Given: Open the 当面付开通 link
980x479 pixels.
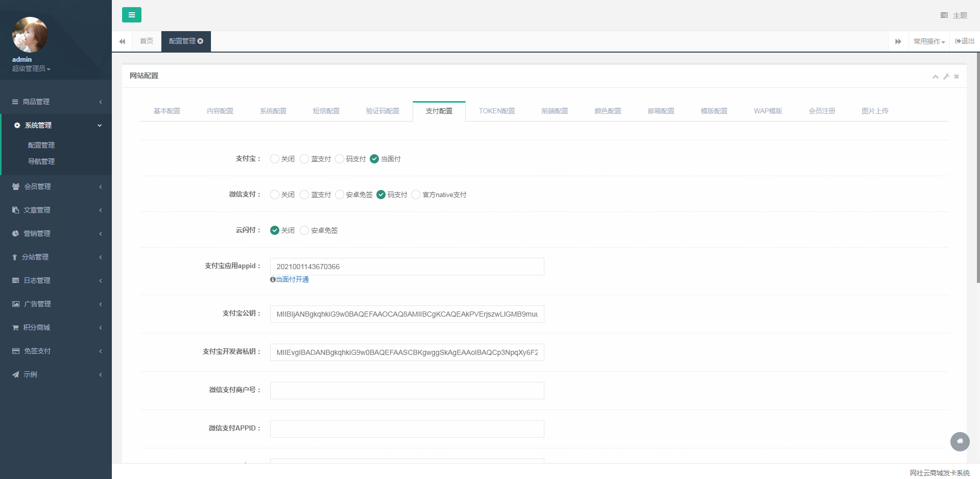Looking at the screenshot, I should [x=292, y=279].
